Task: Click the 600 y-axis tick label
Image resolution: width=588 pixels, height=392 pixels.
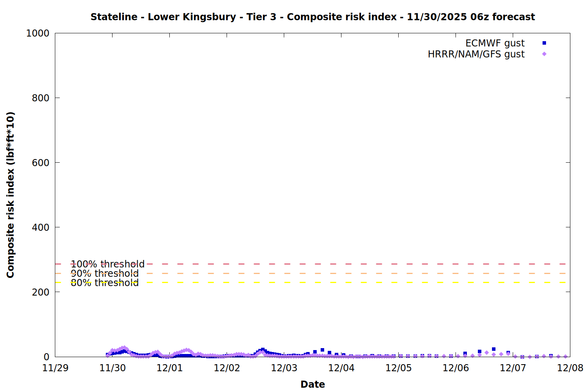Action: click(40, 163)
